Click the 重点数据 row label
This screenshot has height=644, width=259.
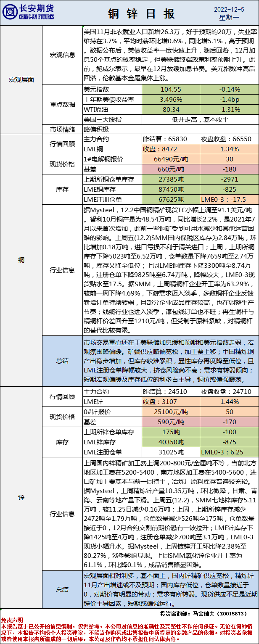pyautogui.click(x=62, y=104)
